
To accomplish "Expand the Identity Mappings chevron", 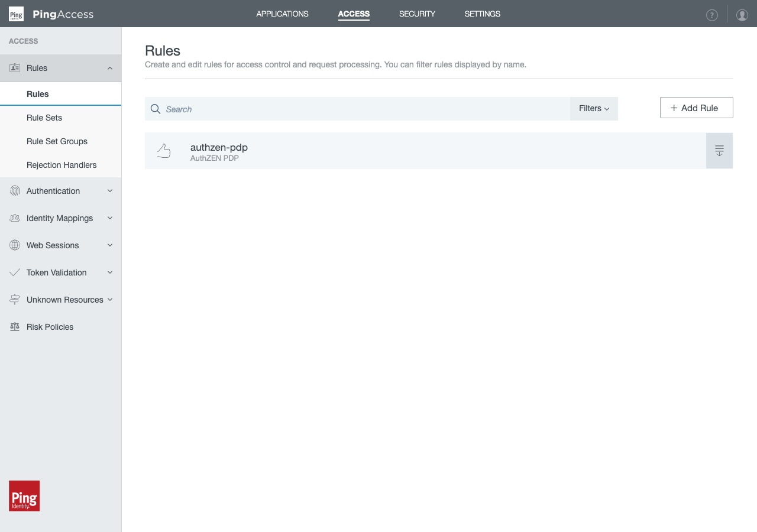I will (x=110, y=218).
